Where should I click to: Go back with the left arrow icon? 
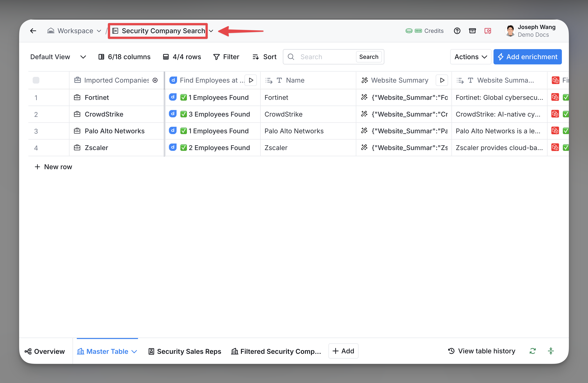[33, 31]
